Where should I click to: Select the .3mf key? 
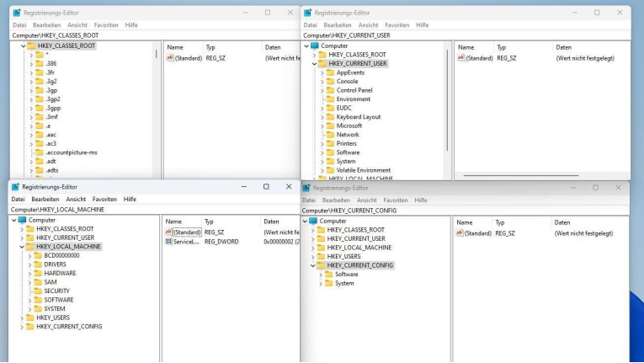point(51,117)
